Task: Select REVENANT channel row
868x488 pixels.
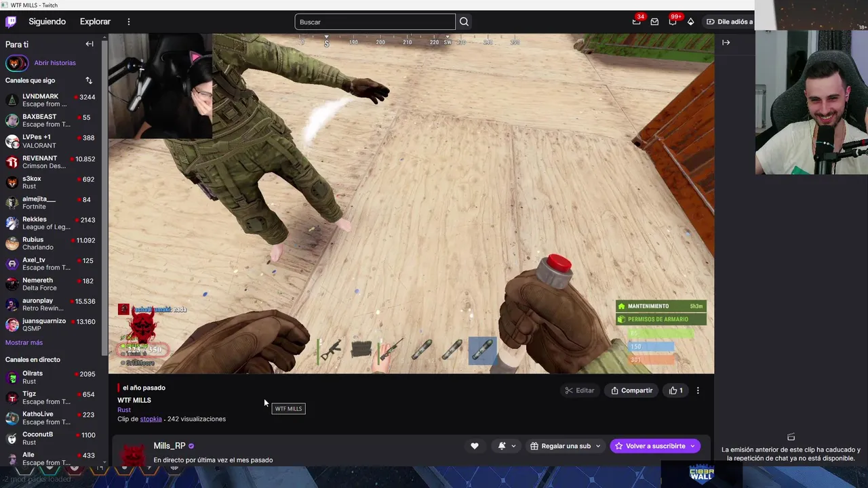Action: [50, 161]
